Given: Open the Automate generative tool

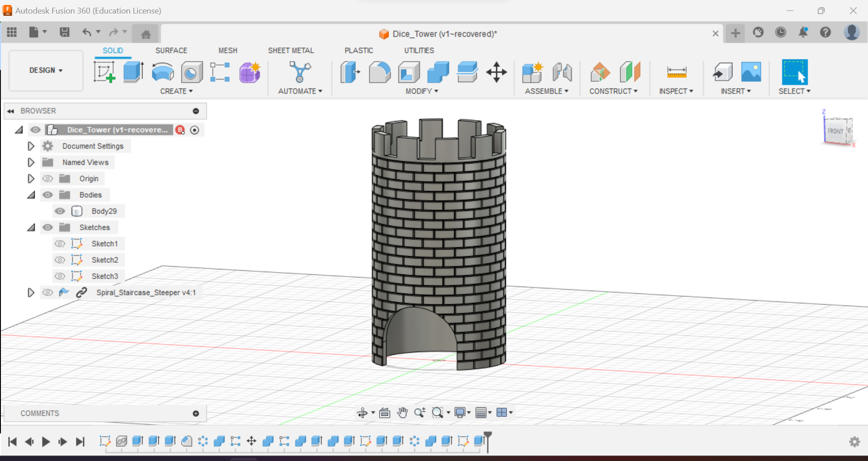Looking at the screenshot, I should click(x=299, y=72).
